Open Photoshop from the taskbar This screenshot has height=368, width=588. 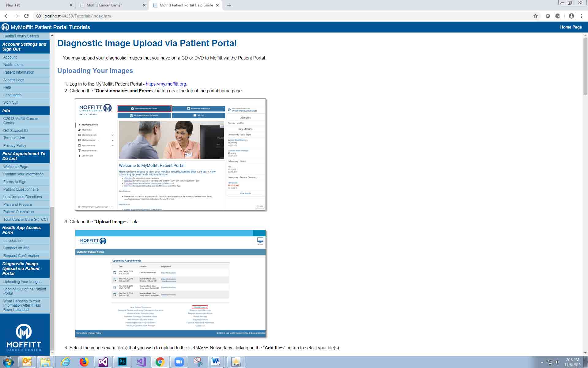[122, 362]
